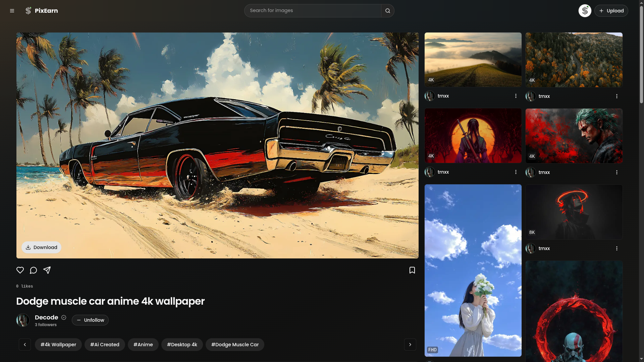The width and height of the screenshot is (644, 362).
Task: Open the earnings coin icon in the header
Action: click(x=585, y=10)
